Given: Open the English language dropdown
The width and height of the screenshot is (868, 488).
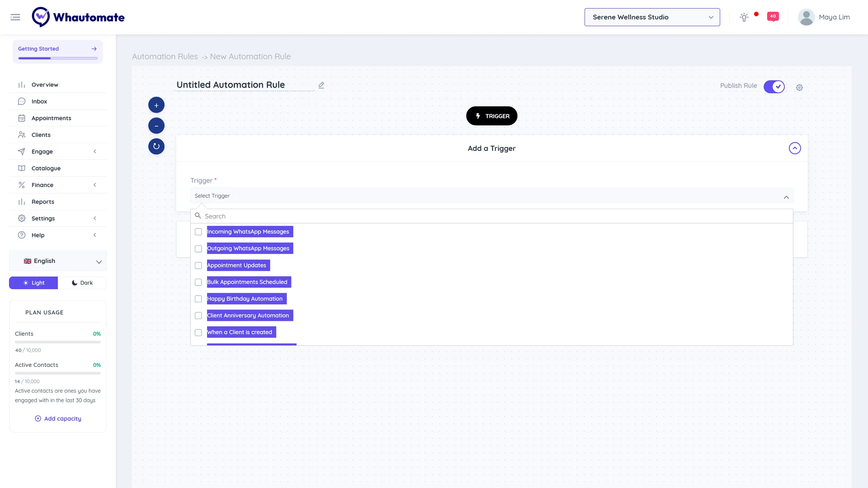Looking at the screenshot, I should tap(58, 261).
